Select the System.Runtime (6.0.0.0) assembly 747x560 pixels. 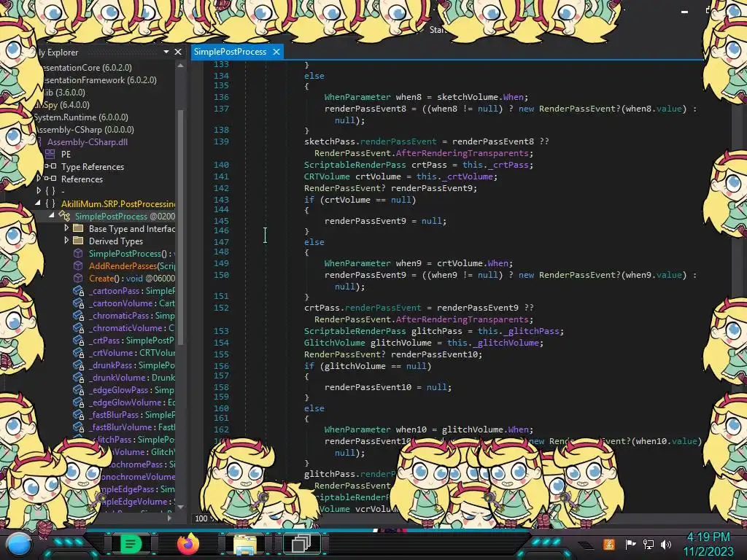click(81, 117)
